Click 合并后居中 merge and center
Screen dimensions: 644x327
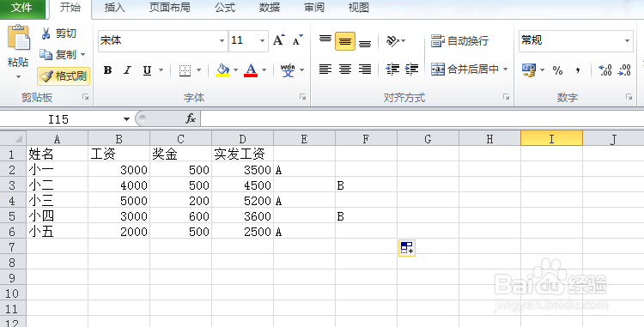pyautogui.click(x=465, y=70)
